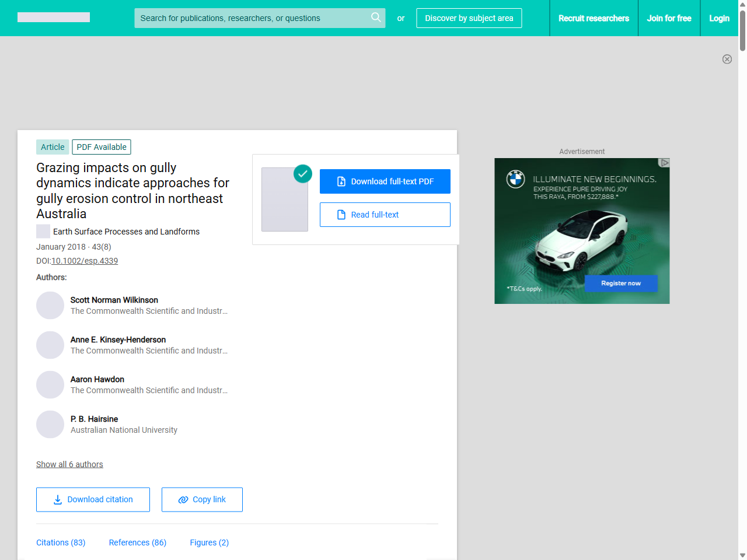Click the search magnifier icon
Image resolution: width=747 pixels, height=560 pixels.
tap(376, 17)
